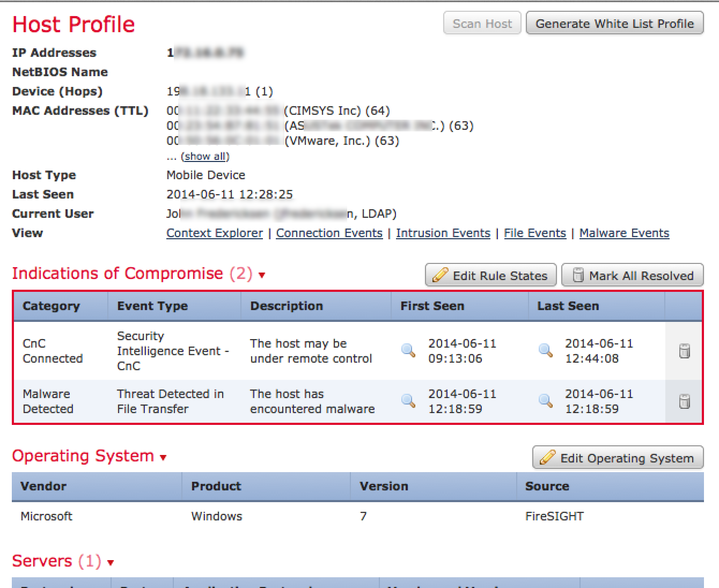
Task: Show all MAC addresses
Action: point(205,157)
